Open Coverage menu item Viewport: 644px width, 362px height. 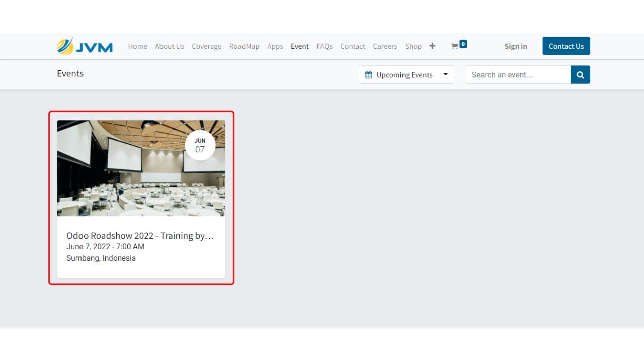click(206, 46)
